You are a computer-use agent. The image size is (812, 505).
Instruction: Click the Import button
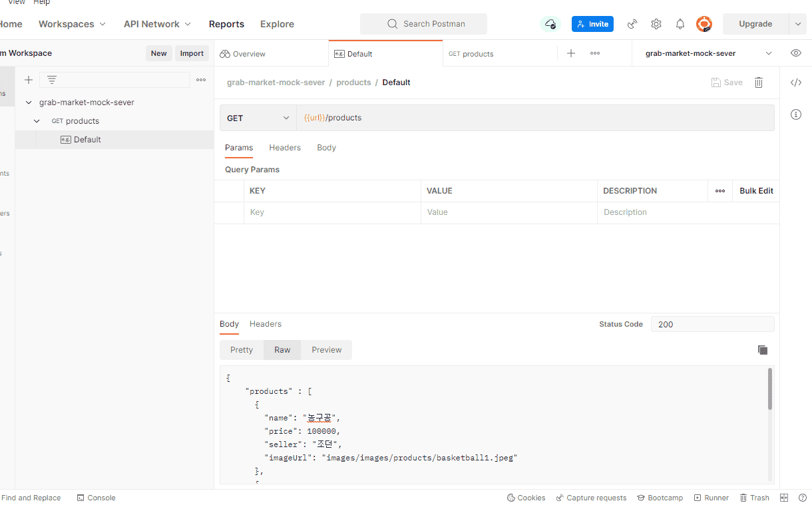(192, 53)
